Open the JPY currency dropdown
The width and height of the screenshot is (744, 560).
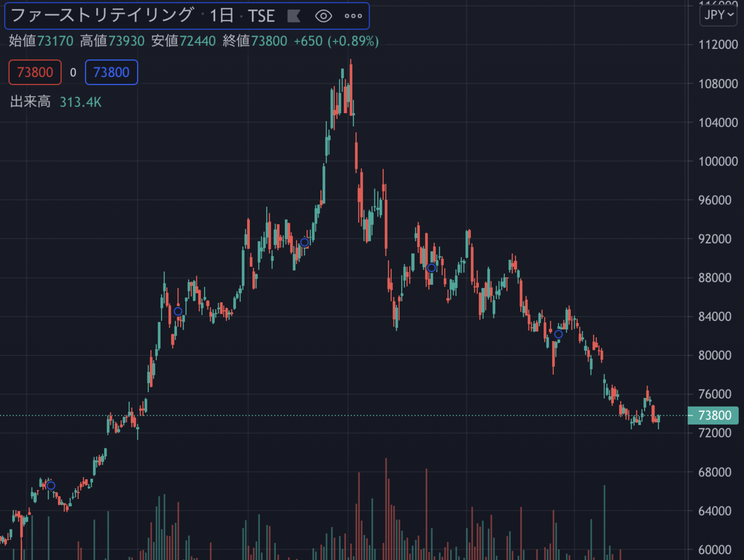pos(718,15)
